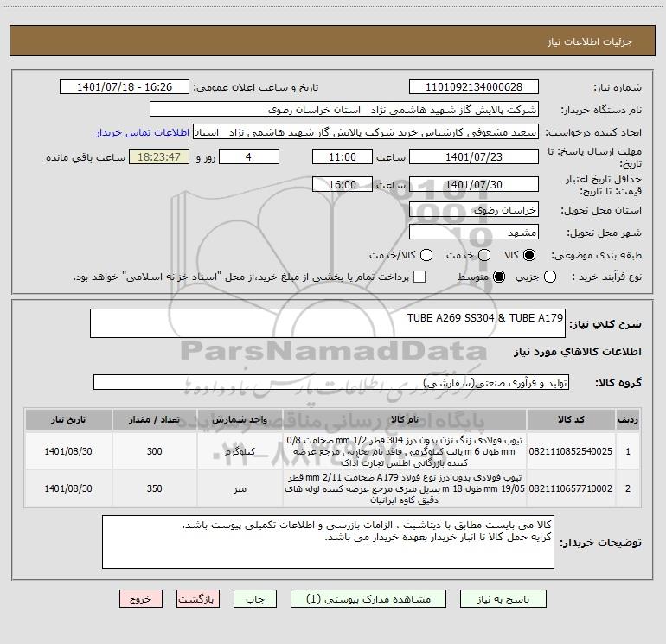Click the شرح کلی نیاز label
The width and height of the screenshot is (666, 644).
[605, 324]
